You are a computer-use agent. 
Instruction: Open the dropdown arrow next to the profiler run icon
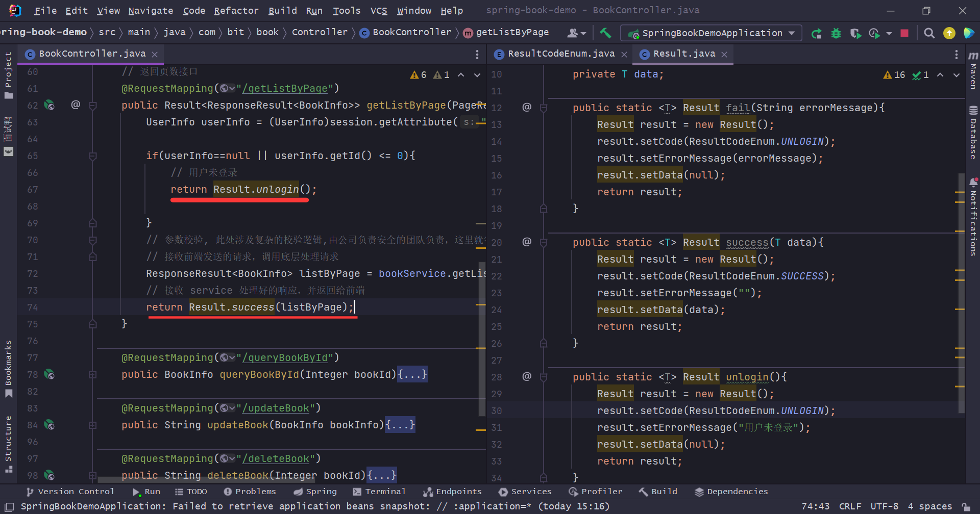click(x=889, y=34)
